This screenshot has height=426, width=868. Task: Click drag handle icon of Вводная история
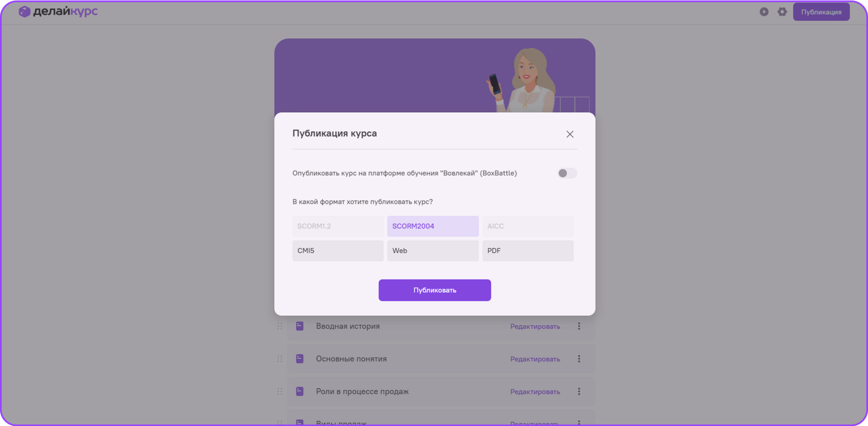pyautogui.click(x=280, y=326)
